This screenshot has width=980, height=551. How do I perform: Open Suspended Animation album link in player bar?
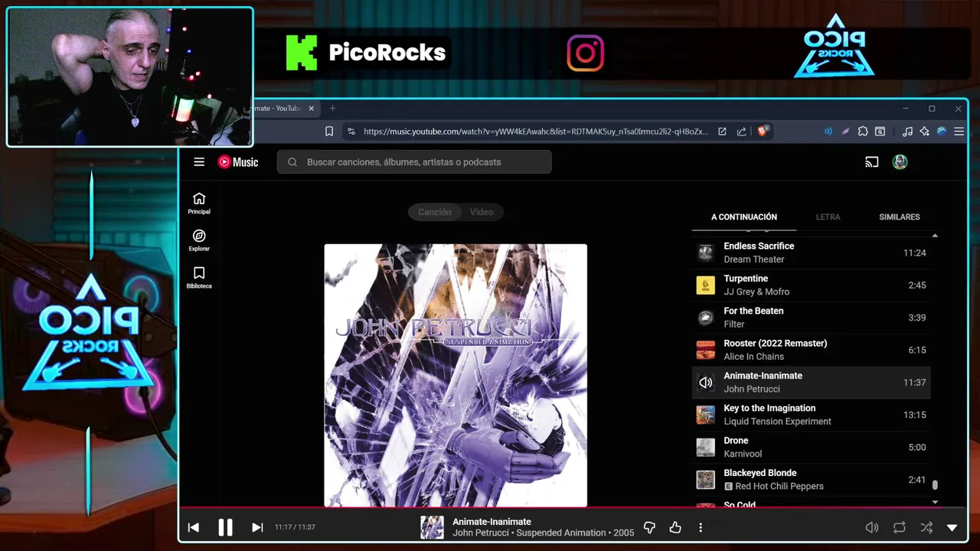click(561, 533)
